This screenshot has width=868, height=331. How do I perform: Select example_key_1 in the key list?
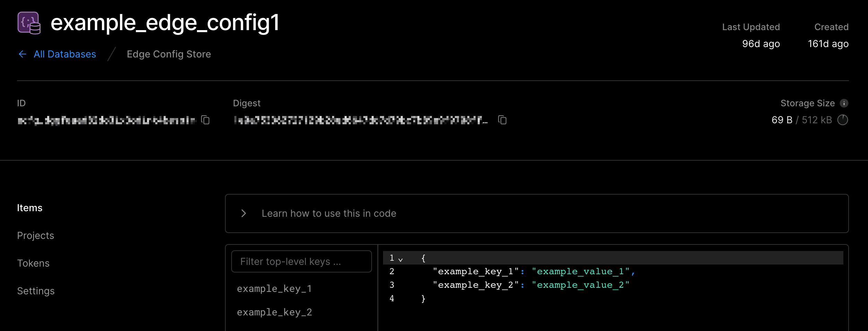(x=274, y=288)
